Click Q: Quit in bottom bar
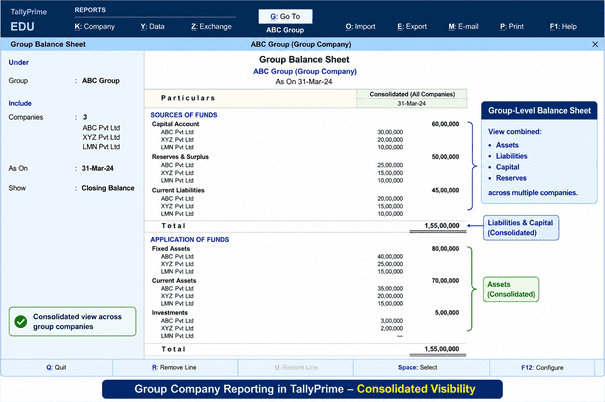This screenshot has width=605, height=402. coord(56,368)
